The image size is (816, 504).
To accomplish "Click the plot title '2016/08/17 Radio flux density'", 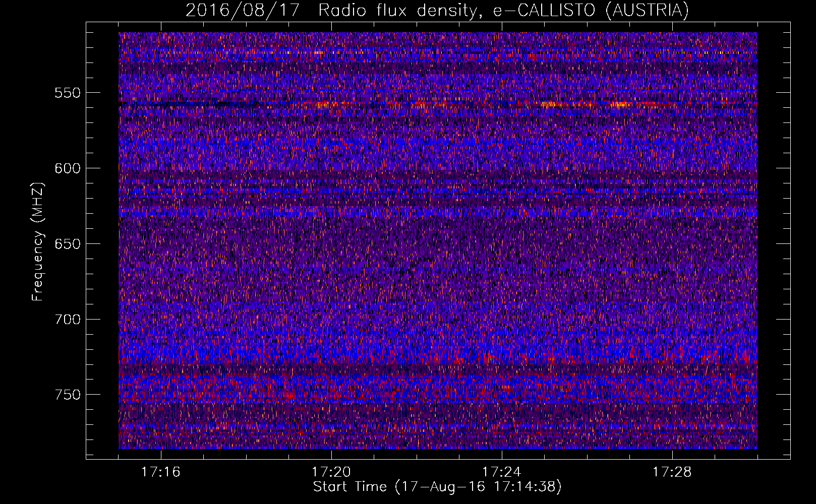I will click(x=437, y=10).
